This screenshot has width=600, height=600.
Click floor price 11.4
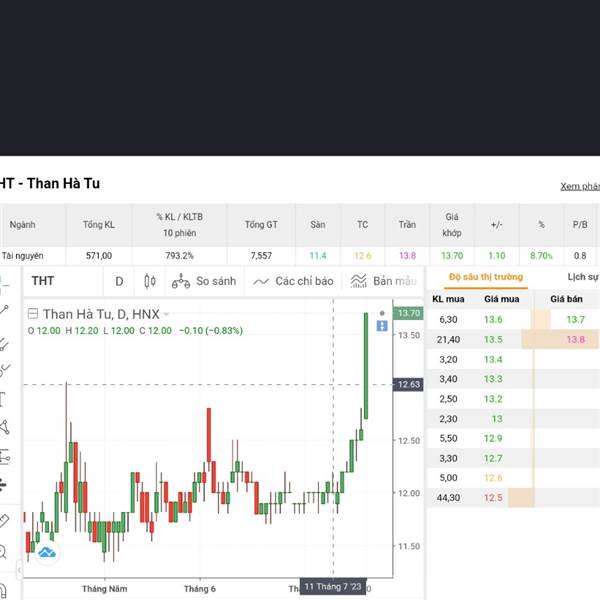318,256
